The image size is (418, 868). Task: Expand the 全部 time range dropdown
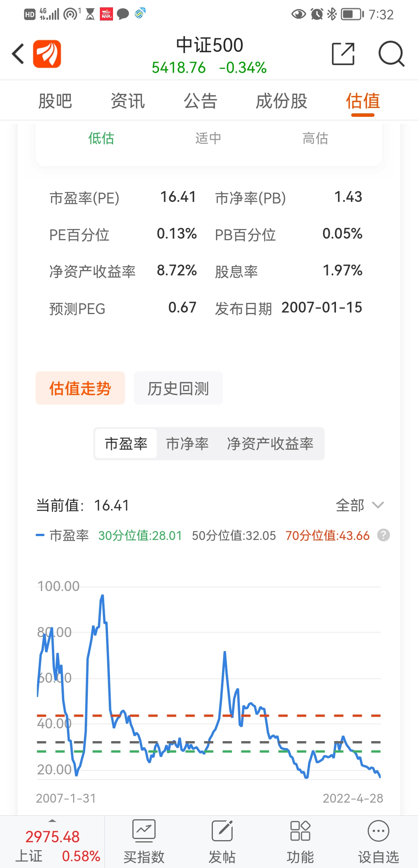[x=360, y=505]
